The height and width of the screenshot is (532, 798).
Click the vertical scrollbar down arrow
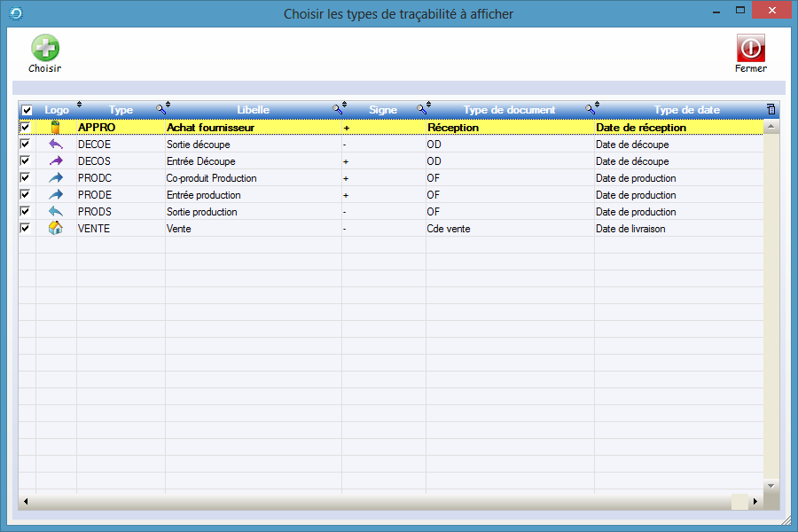771,486
